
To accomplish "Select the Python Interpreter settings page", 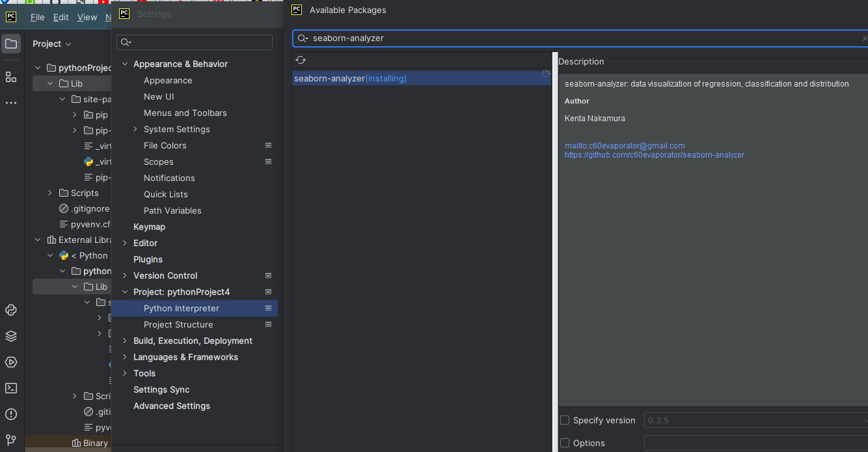I will (x=195, y=308).
